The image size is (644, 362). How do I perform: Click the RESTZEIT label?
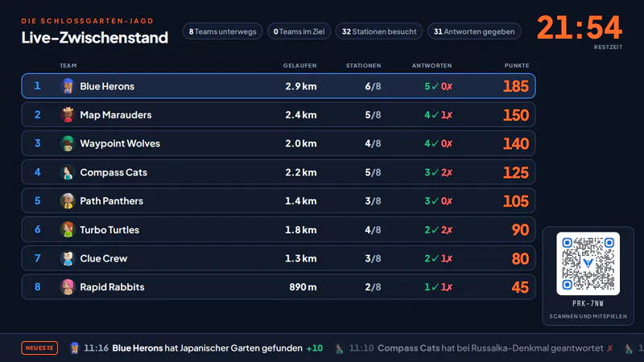point(609,47)
